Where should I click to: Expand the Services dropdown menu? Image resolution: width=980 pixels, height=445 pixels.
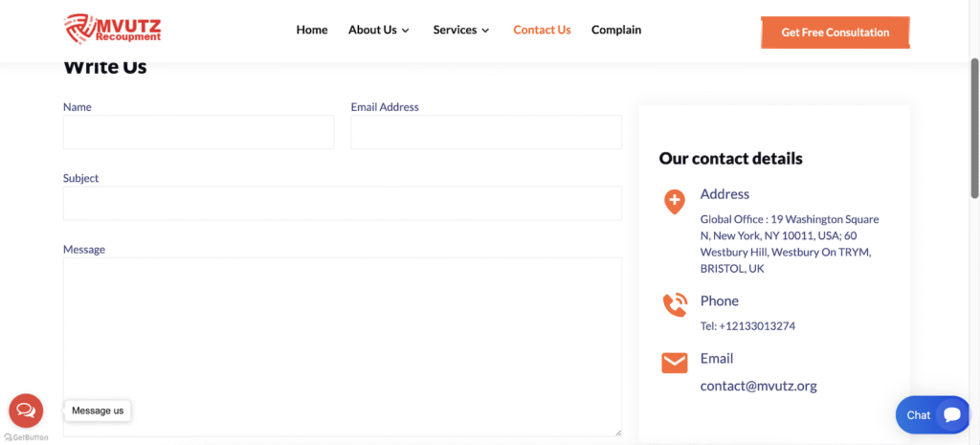[x=461, y=30]
